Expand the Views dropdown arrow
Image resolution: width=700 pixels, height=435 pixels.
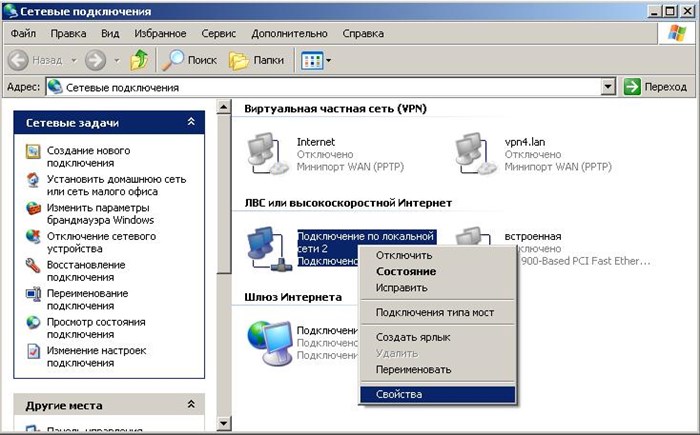(329, 60)
